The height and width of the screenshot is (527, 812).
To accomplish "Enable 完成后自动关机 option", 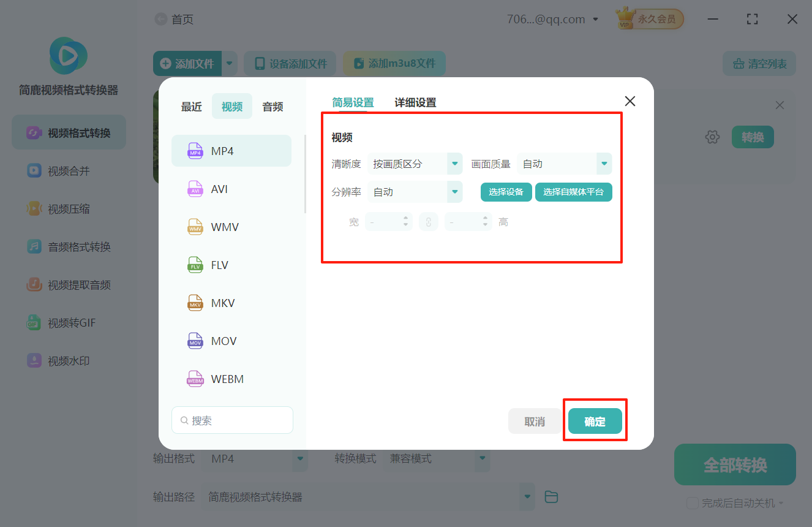I will pyautogui.click(x=693, y=502).
